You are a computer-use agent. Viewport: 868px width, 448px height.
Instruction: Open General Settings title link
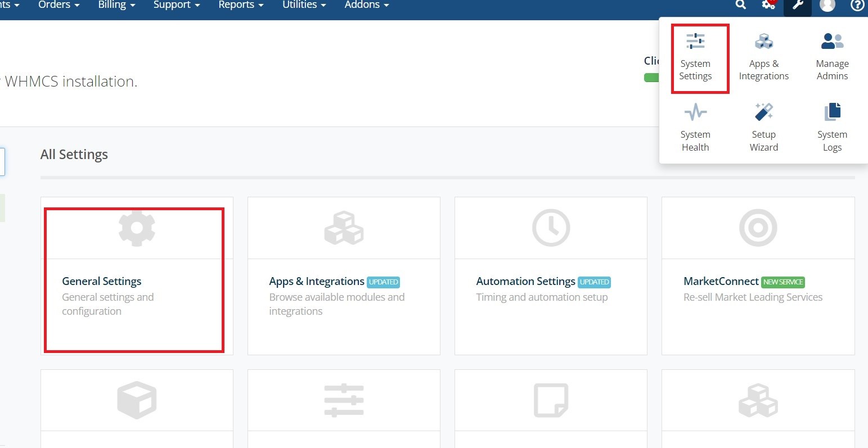pyautogui.click(x=102, y=281)
